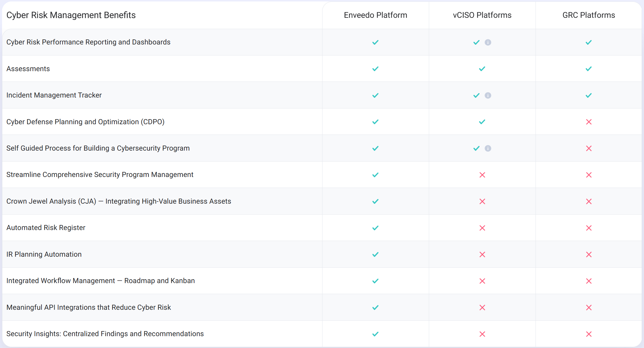Click GRC red cross for Security Insights row
This screenshot has width=644, height=348.
click(x=589, y=334)
